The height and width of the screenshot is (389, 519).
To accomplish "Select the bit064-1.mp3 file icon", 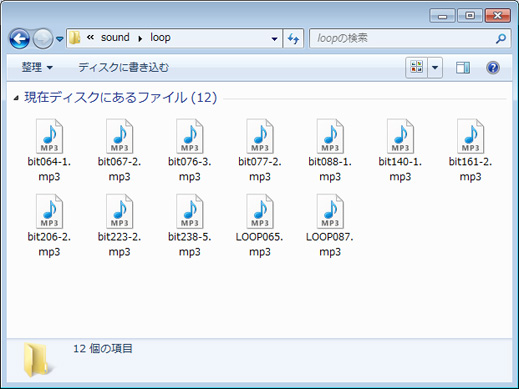I will (49, 136).
